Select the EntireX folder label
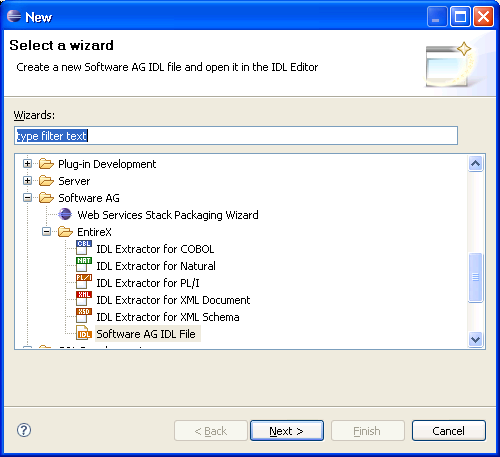This screenshot has width=500, height=457. click(x=94, y=232)
